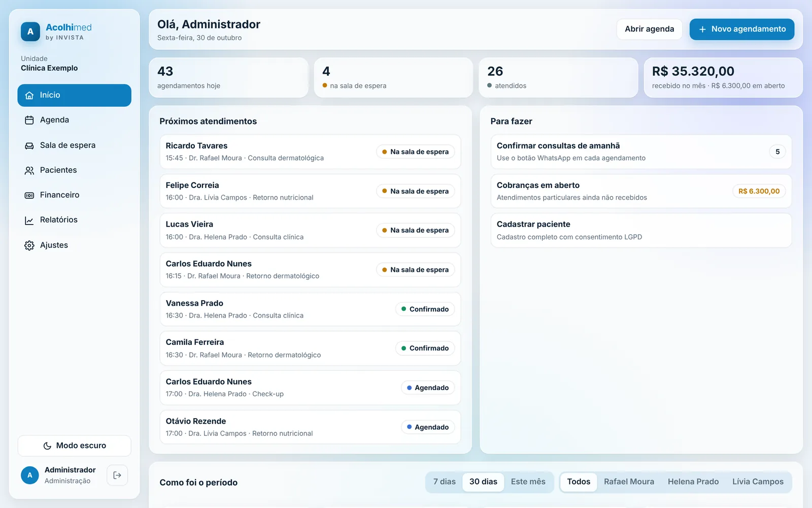Click the Abrir agenda button

pos(649,29)
